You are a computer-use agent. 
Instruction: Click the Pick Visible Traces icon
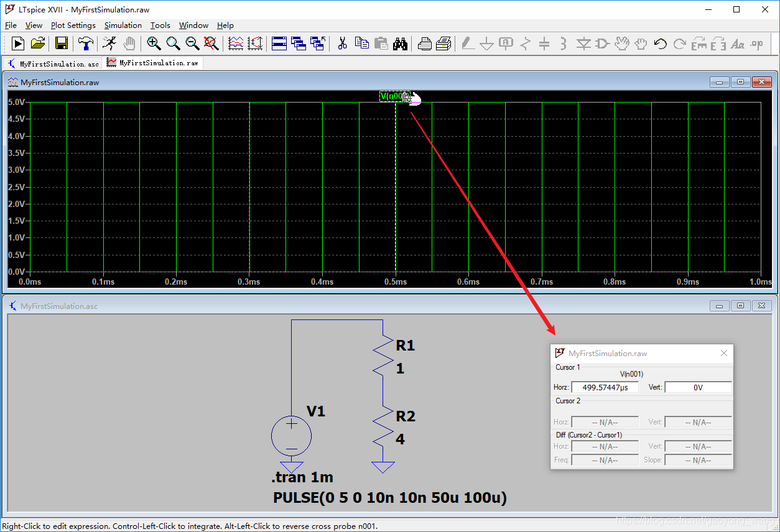click(x=236, y=44)
